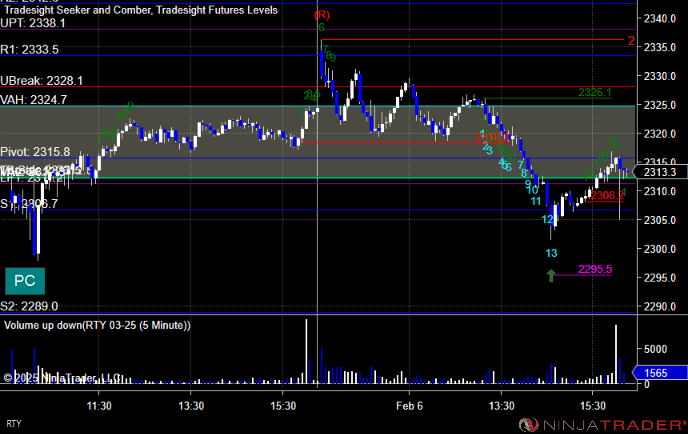
Task: Click the cyan count 12 label
Action: pos(548,219)
